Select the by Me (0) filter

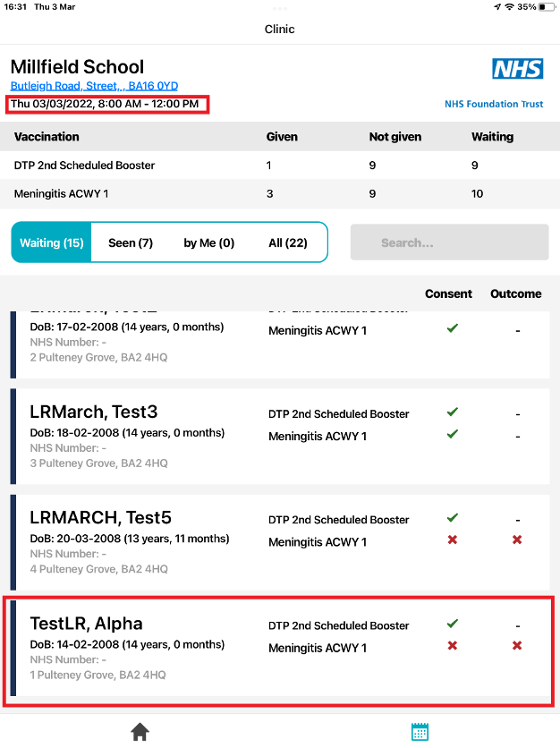click(208, 242)
